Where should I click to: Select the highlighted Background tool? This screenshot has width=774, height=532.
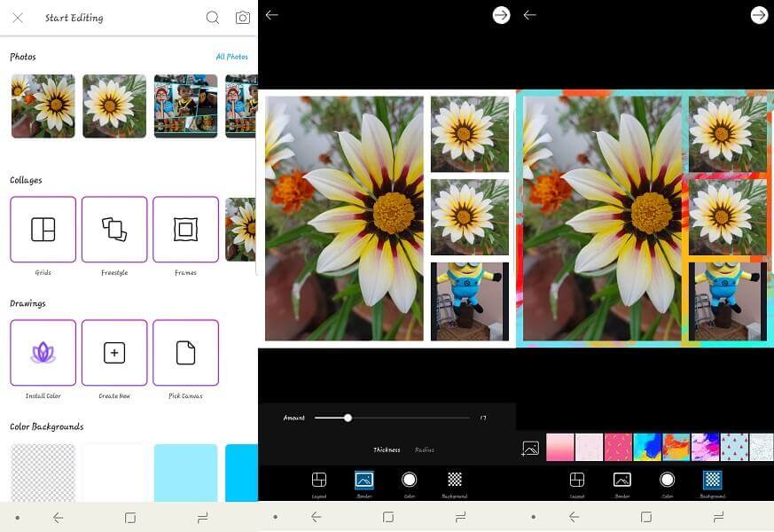pyautogui.click(x=712, y=483)
